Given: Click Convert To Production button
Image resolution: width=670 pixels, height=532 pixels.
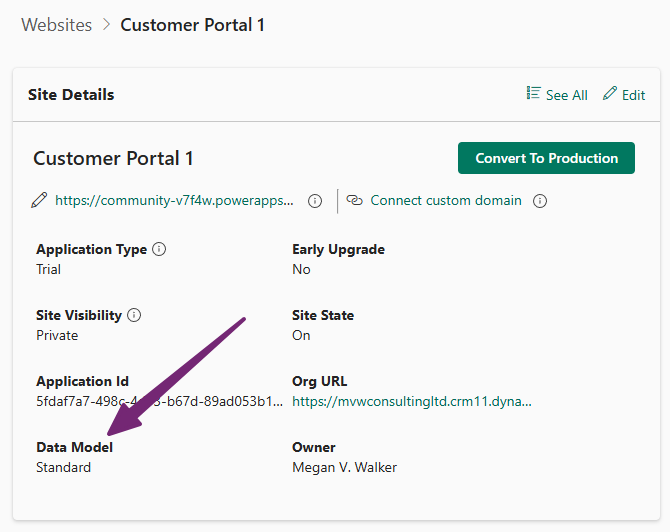Looking at the screenshot, I should [546, 158].
